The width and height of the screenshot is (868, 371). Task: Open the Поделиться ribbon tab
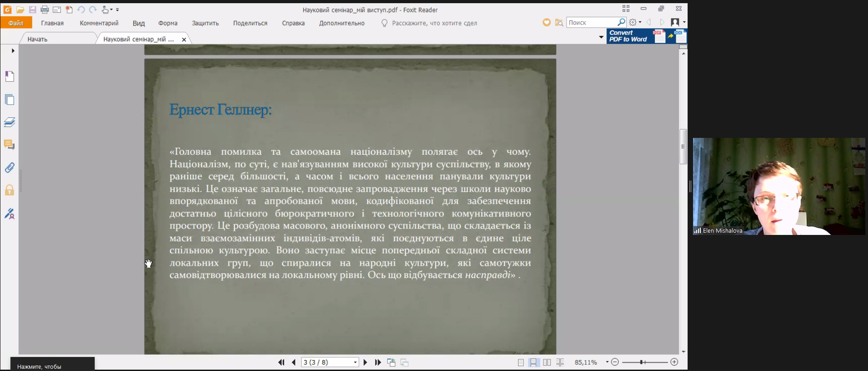tap(250, 23)
